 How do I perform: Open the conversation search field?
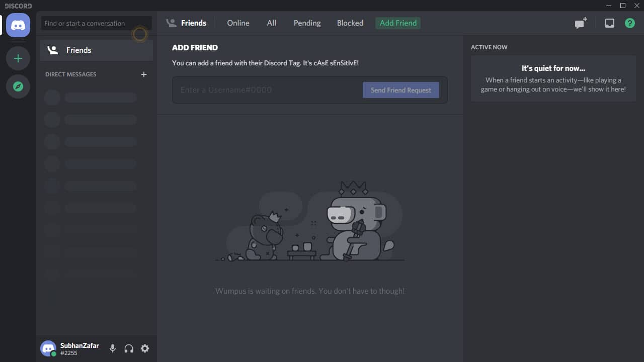96,23
